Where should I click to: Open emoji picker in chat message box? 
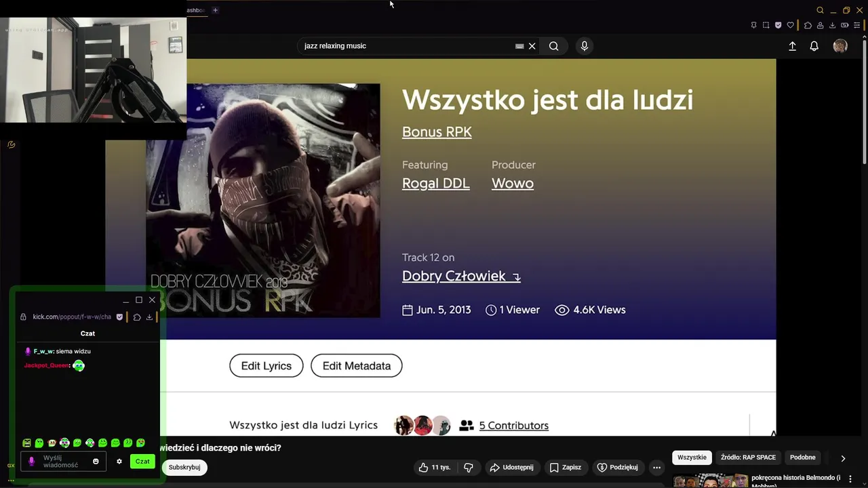[96, 462]
